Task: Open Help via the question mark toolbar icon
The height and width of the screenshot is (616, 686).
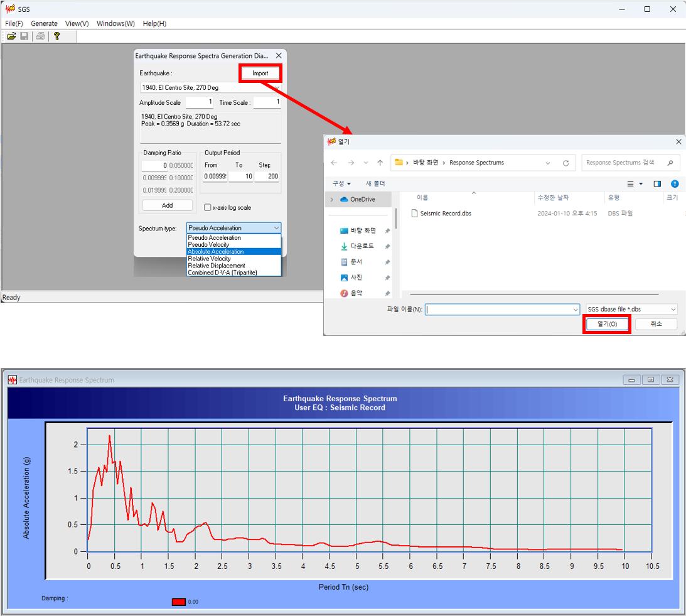Action: click(x=56, y=36)
